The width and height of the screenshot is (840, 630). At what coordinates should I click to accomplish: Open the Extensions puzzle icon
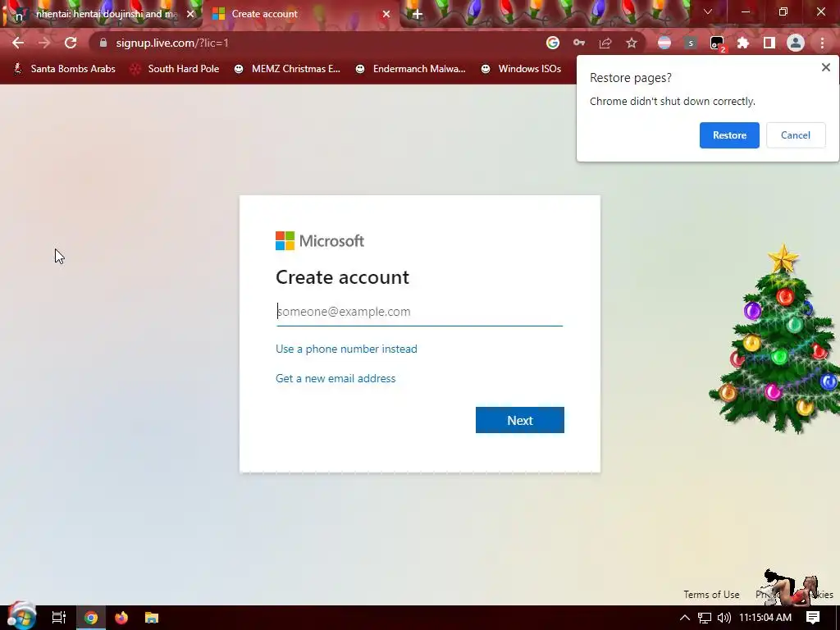click(743, 43)
